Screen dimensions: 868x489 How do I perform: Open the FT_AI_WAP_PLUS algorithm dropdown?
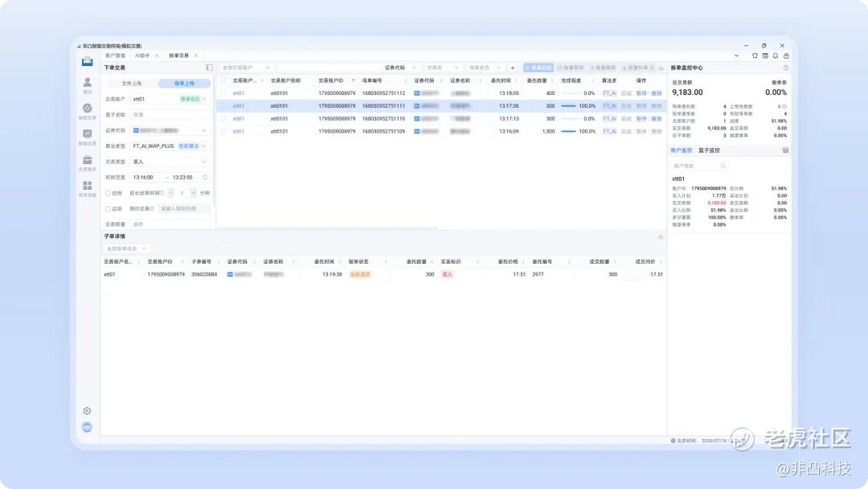click(170, 146)
